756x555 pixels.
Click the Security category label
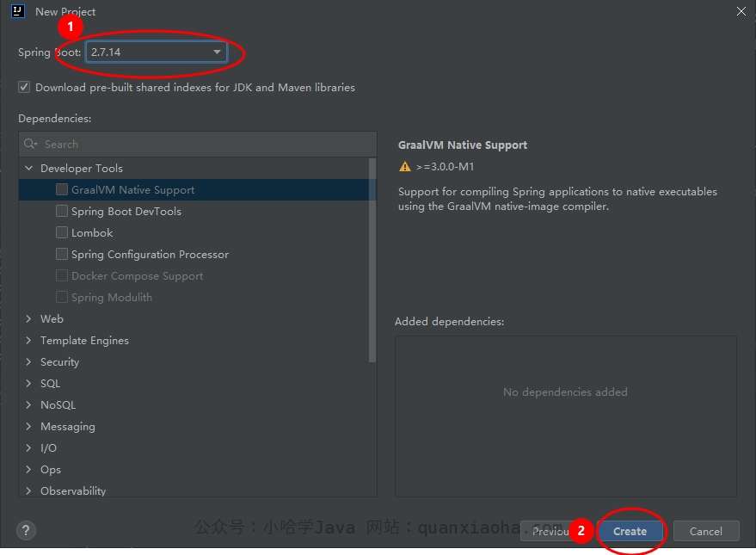(60, 361)
